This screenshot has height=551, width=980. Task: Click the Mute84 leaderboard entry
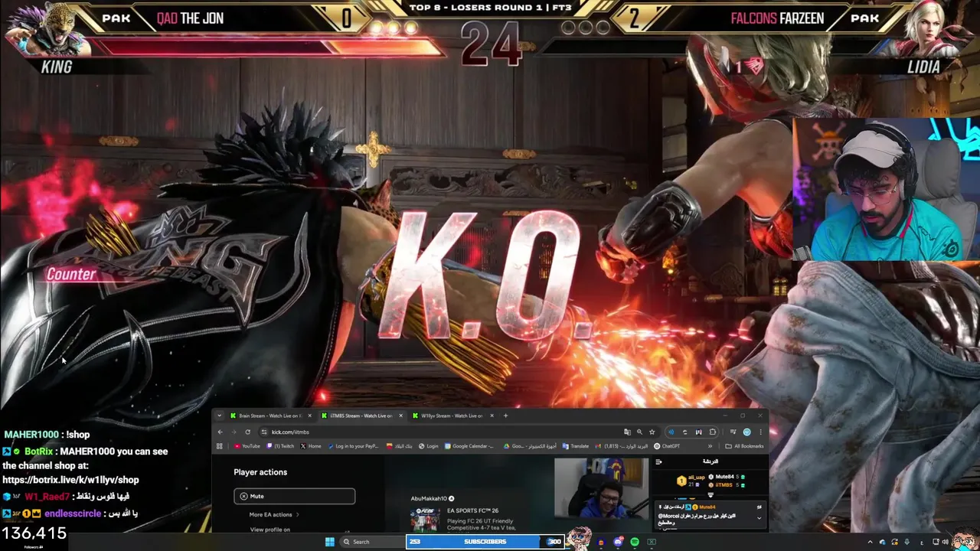(x=726, y=477)
